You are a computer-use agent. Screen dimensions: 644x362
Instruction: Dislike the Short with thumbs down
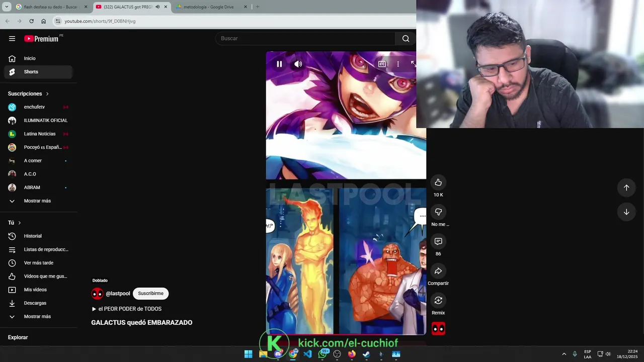(438, 212)
